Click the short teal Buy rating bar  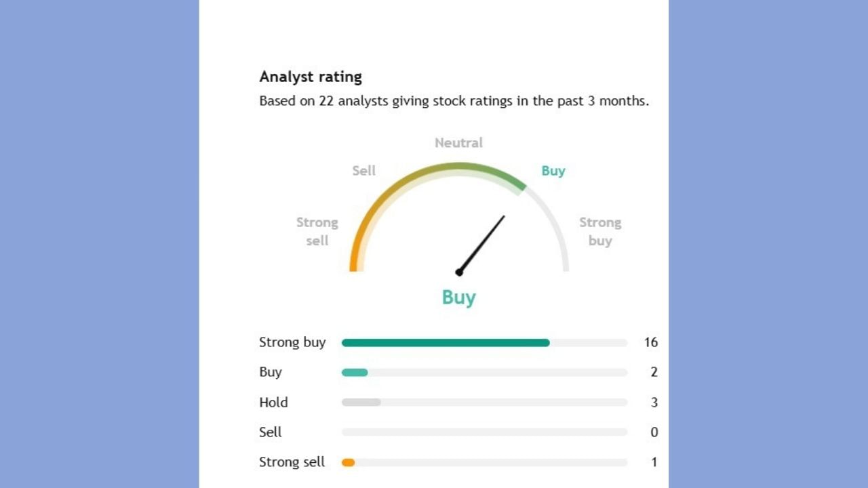click(355, 372)
